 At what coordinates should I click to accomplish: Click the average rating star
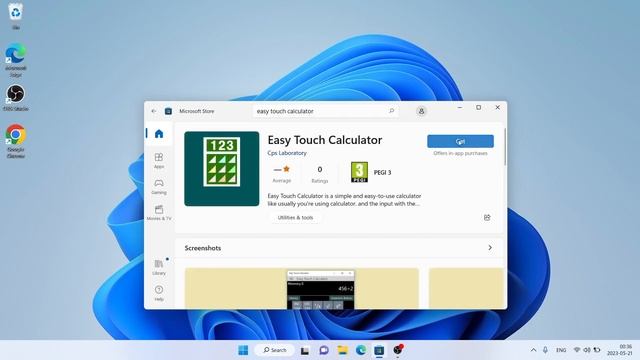click(x=286, y=169)
